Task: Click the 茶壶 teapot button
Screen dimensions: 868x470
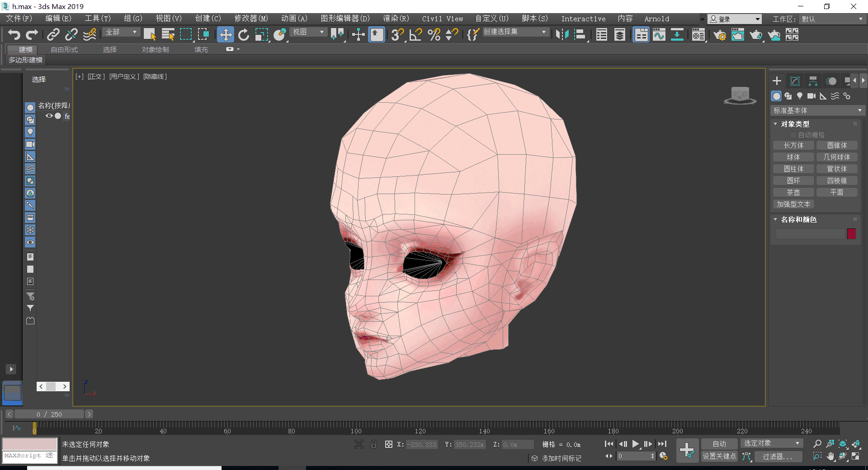Action: coord(793,192)
